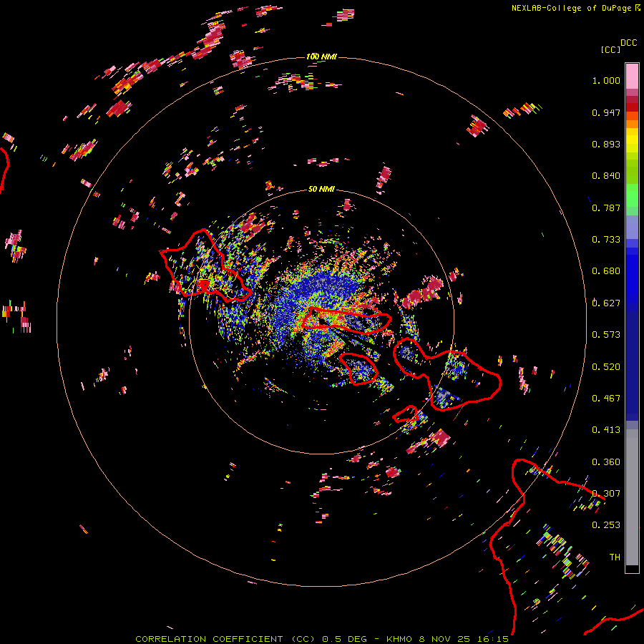644x644 pixels.
Task: Select the 0.520 scale value
Action: pos(606,367)
